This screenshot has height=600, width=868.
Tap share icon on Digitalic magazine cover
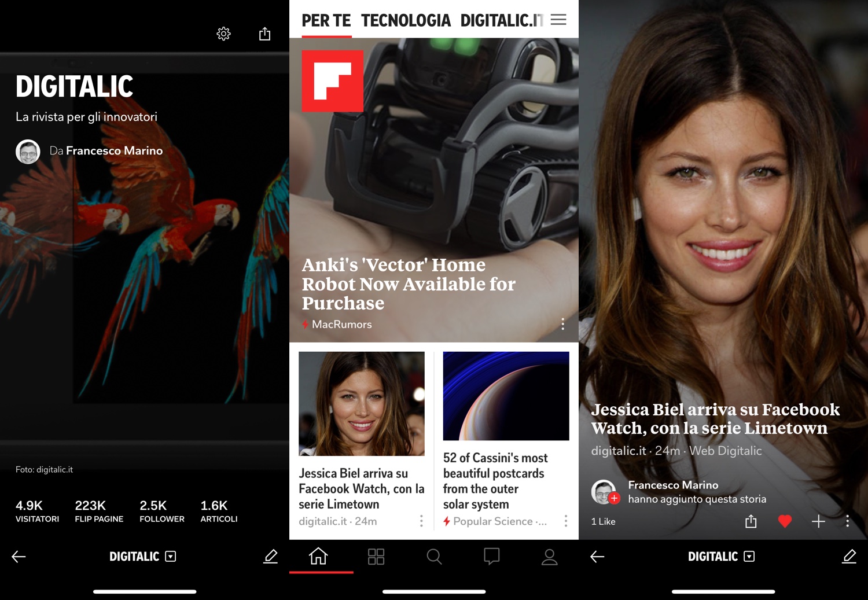coord(264,34)
